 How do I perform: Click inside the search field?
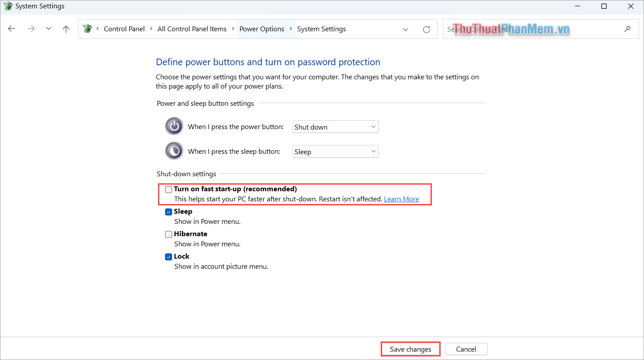click(506, 29)
